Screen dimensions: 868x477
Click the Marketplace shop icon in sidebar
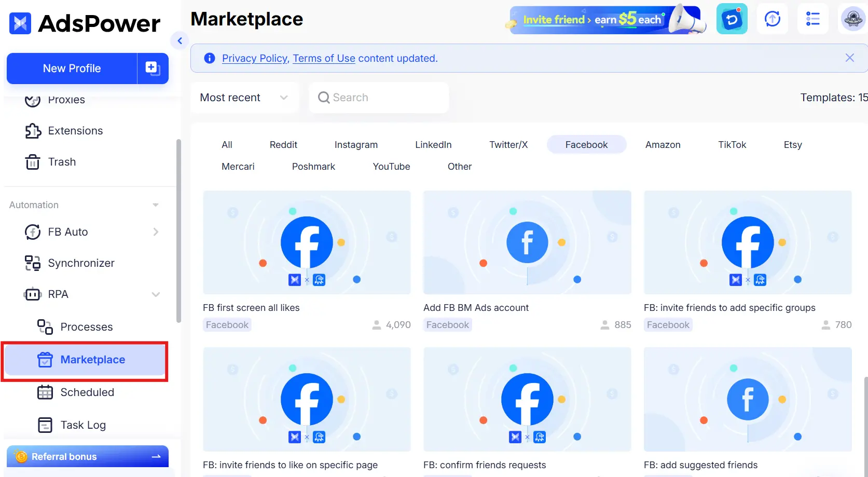(45, 360)
